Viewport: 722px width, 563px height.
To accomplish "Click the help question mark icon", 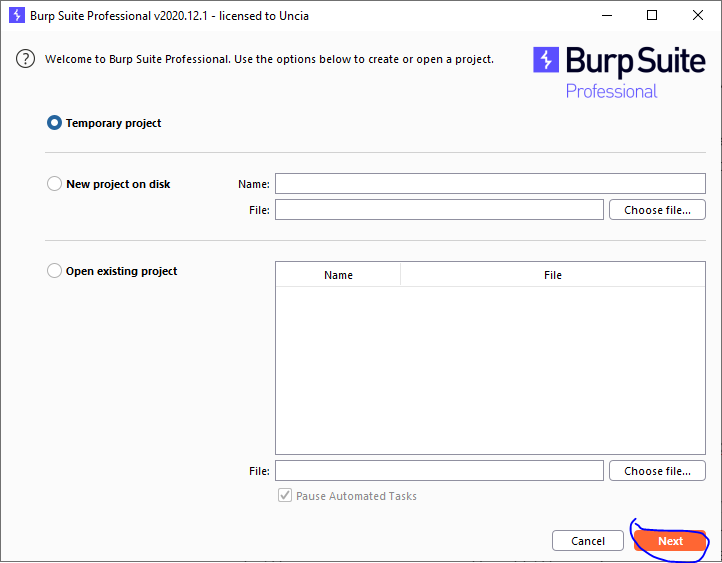I will pyautogui.click(x=25, y=59).
